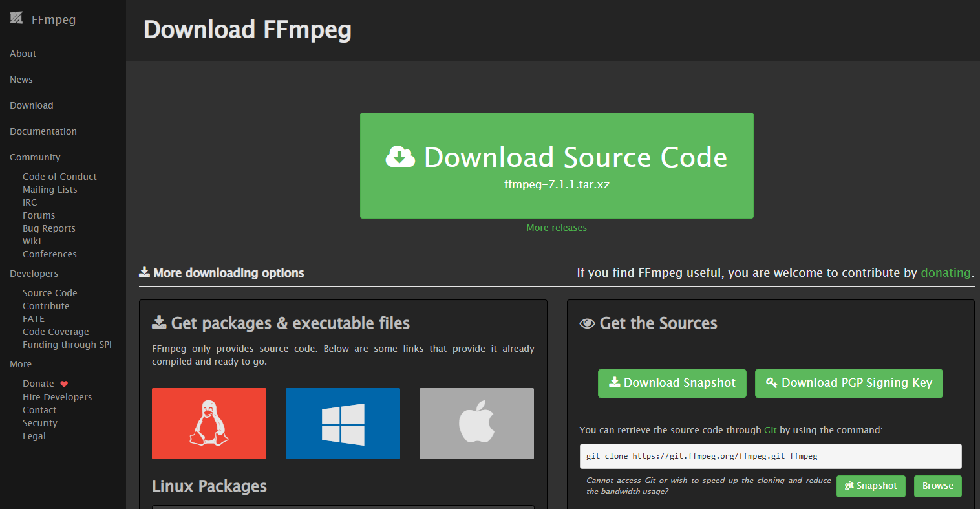The height and width of the screenshot is (509, 980).
Task: Select the Apple macOS logo tile
Action: pos(476,424)
